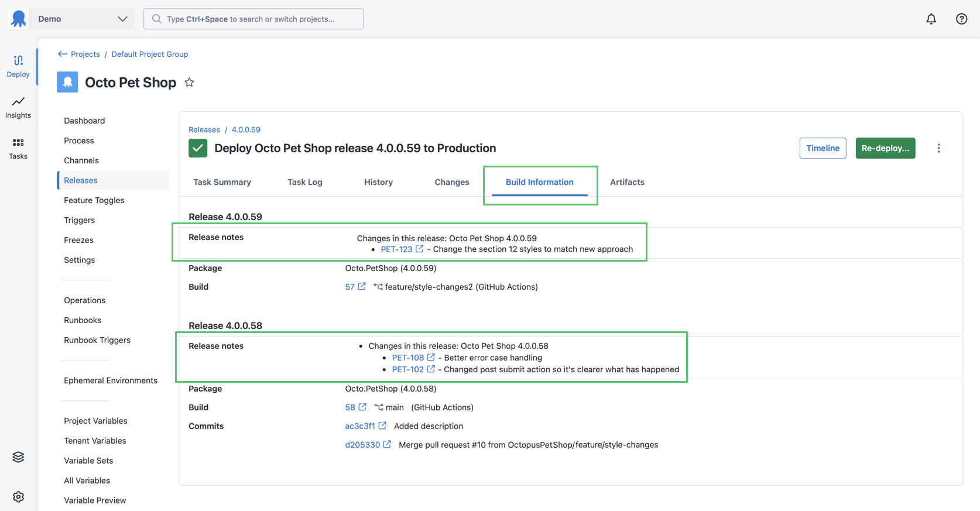Screen dimensions: 980x511
Task: Click the search magnifier icon
Action: tap(156, 19)
